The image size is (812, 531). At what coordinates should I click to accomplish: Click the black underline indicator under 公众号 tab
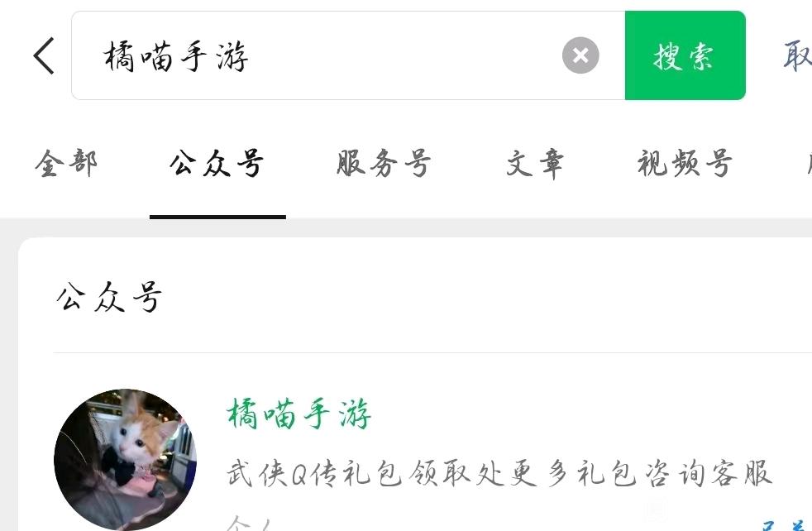(217, 217)
